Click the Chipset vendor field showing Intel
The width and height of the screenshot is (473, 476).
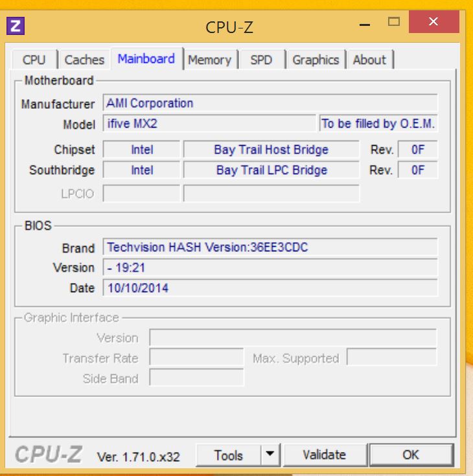141,150
